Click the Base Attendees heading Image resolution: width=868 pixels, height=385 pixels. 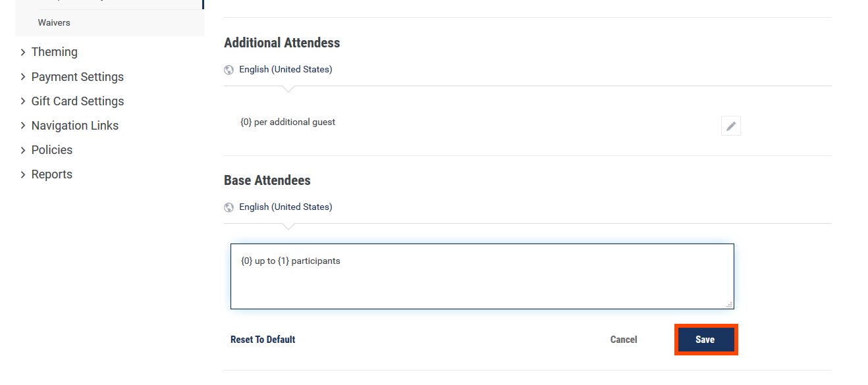267,180
